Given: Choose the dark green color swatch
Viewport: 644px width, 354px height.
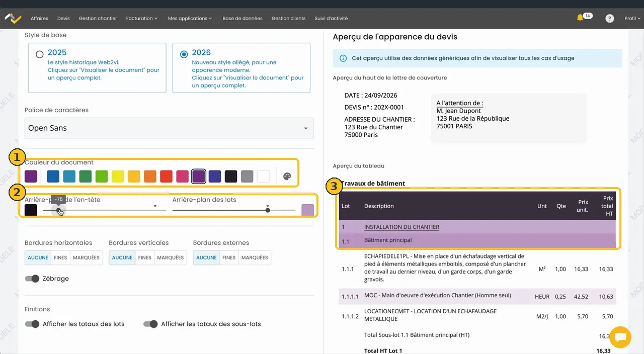Looking at the screenshot, I should pos(86,176).
